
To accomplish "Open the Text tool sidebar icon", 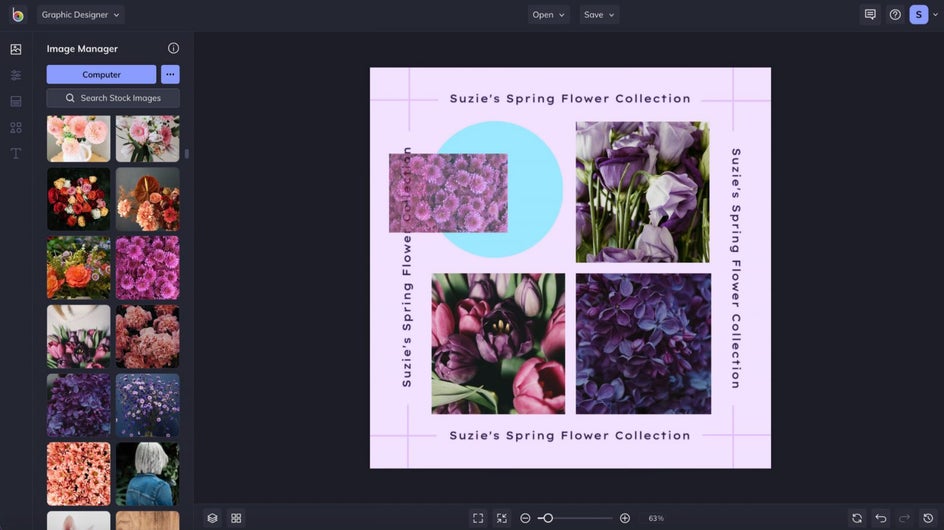I will [16, 154].
